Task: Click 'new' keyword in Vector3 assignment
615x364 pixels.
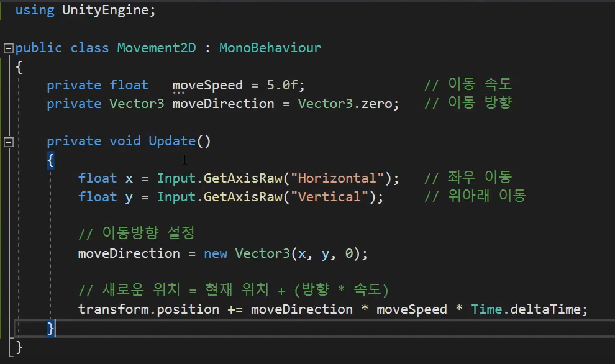Action: coord(216,254)
